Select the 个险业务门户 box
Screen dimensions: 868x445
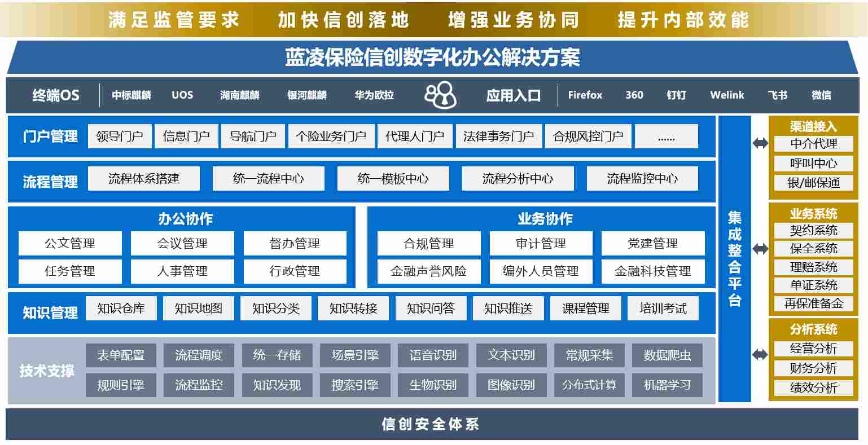click(331, 136)
